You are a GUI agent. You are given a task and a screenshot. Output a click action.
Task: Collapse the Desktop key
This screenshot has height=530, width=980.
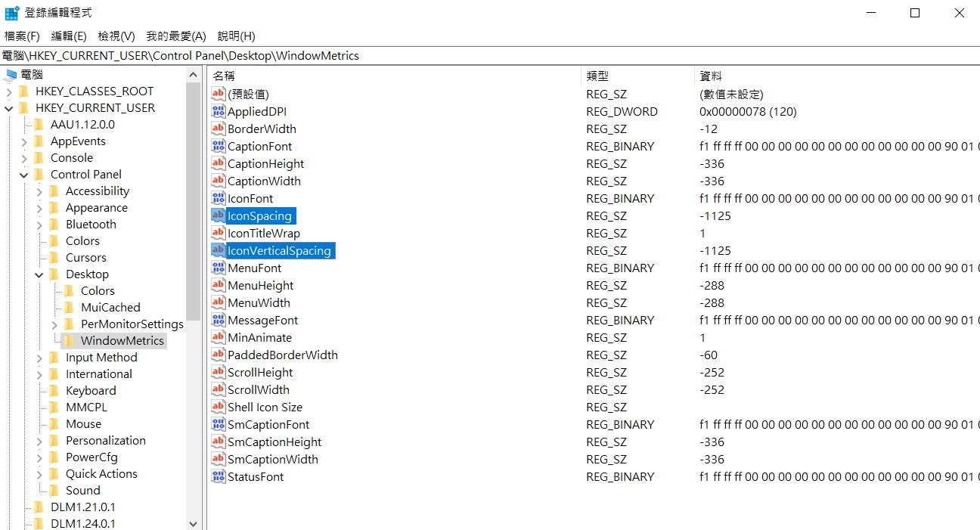(39, 274)
